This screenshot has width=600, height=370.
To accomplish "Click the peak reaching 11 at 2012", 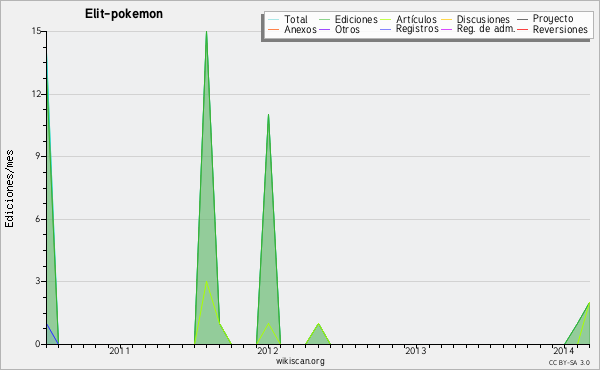I will [x=268, y=115].
